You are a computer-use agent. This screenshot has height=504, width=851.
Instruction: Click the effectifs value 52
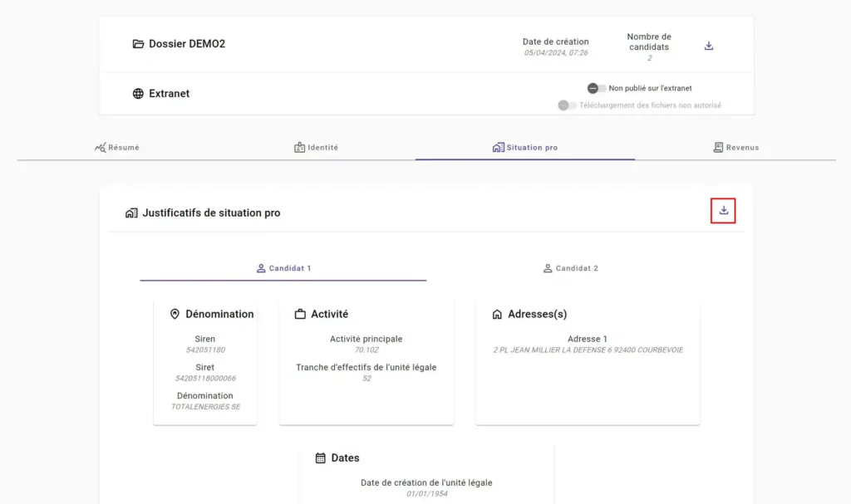tap(366, 378)
